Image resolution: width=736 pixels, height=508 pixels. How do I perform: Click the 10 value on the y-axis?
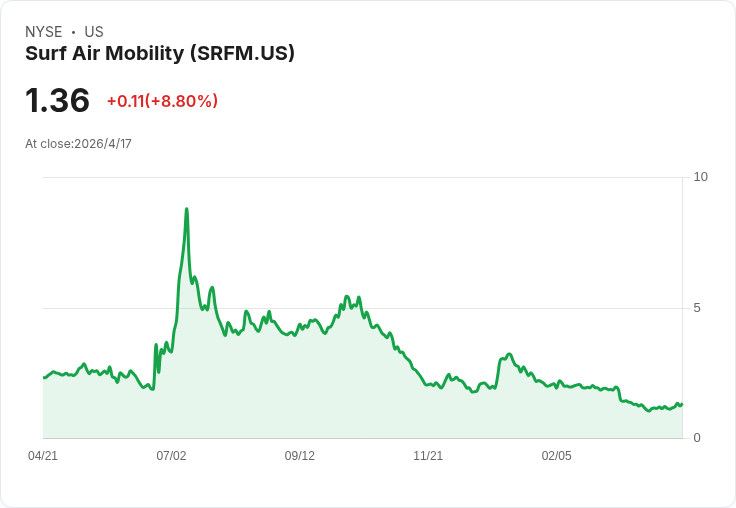(x=700, y=177)
